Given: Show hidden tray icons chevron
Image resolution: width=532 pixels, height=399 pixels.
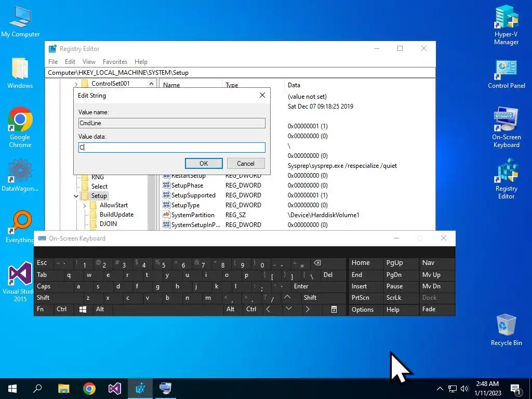Looking at the screenshot, I should 440,389.
